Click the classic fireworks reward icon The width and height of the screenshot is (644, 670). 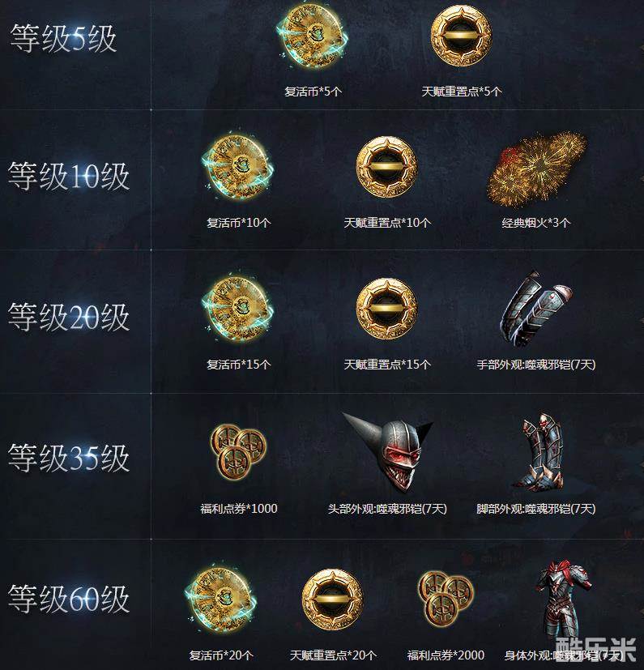tap(537, 169)
